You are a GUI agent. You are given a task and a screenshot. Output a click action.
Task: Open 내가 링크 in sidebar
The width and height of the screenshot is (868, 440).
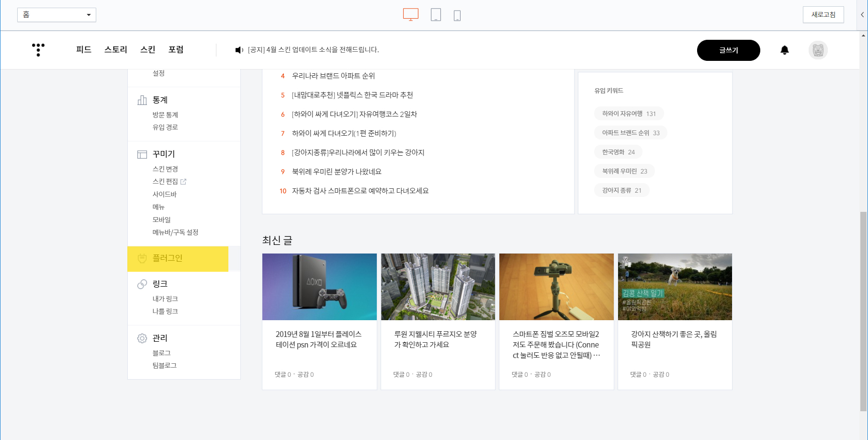point(165,299)
